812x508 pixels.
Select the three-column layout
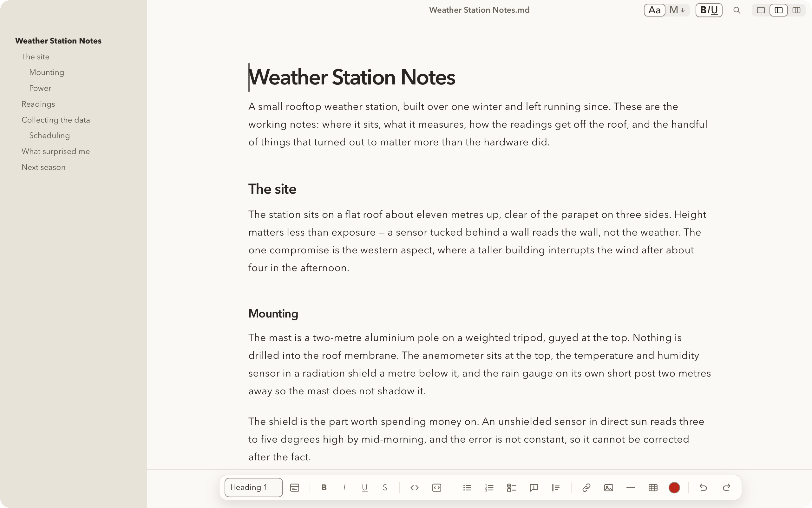coord(796,10)
